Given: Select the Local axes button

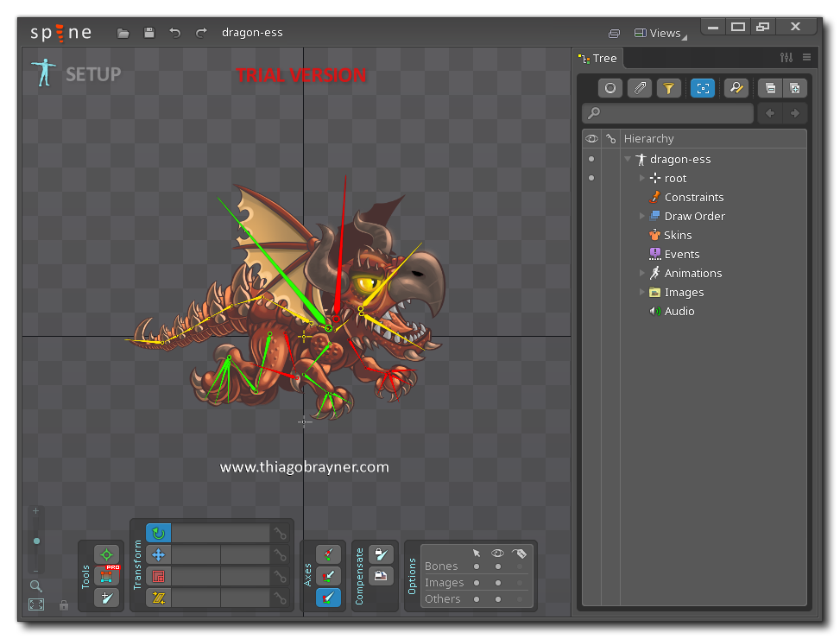Looking at the screenshot, I should click(x=328, y=555).
